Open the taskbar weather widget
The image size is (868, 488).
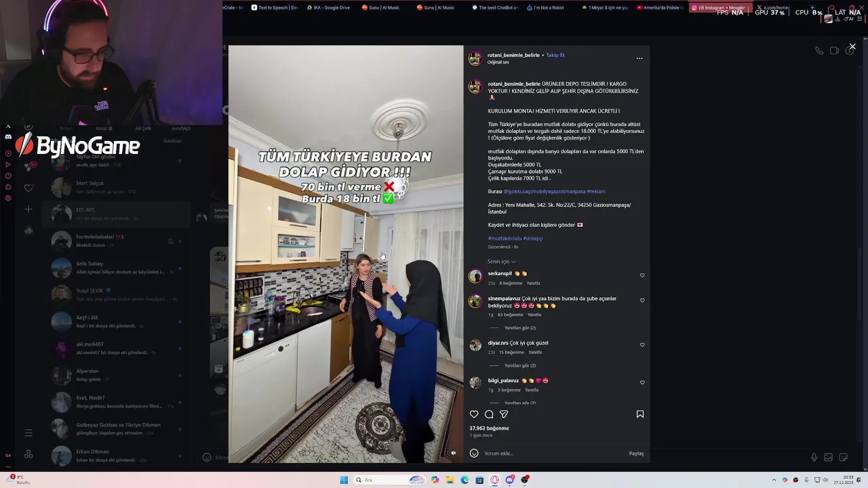tap(19, 480)
